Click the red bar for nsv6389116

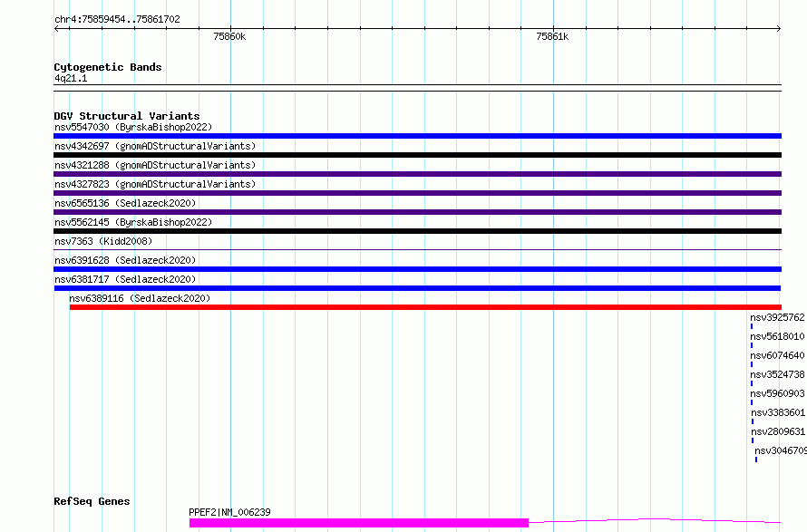425,307
